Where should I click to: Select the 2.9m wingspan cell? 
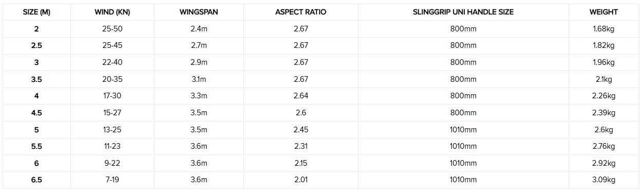(x=199, y=62)
